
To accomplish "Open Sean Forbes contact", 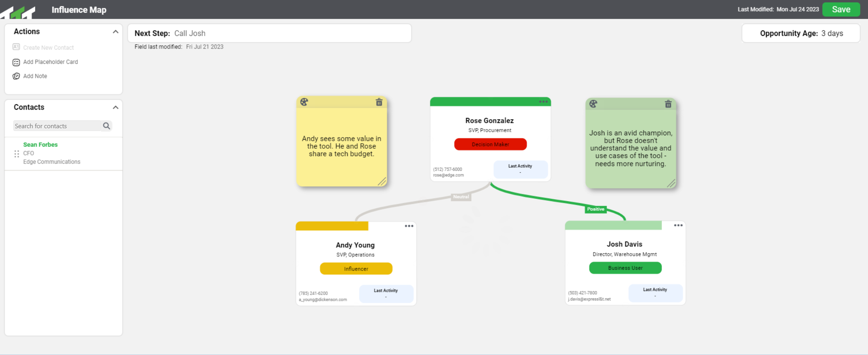I will point(40,145).
